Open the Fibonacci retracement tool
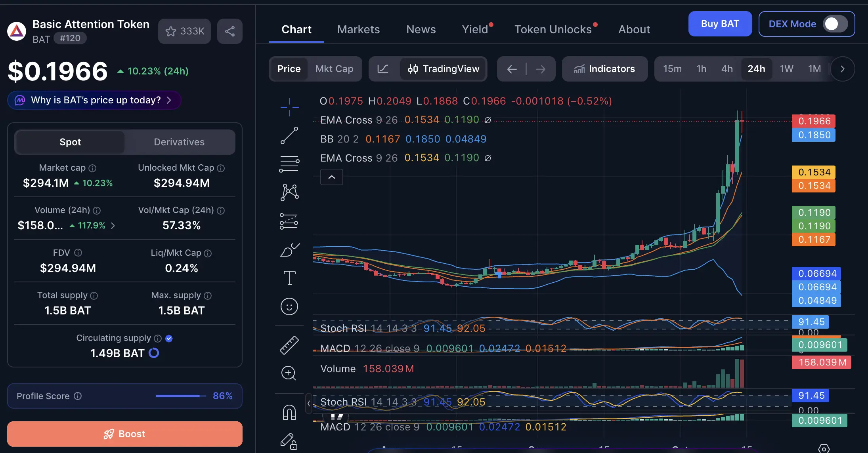 (289, 164)
